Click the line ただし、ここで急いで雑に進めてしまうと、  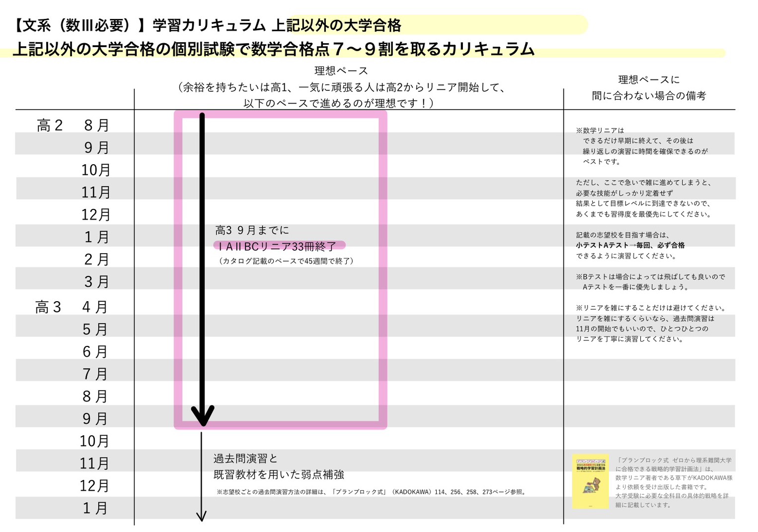644,183
